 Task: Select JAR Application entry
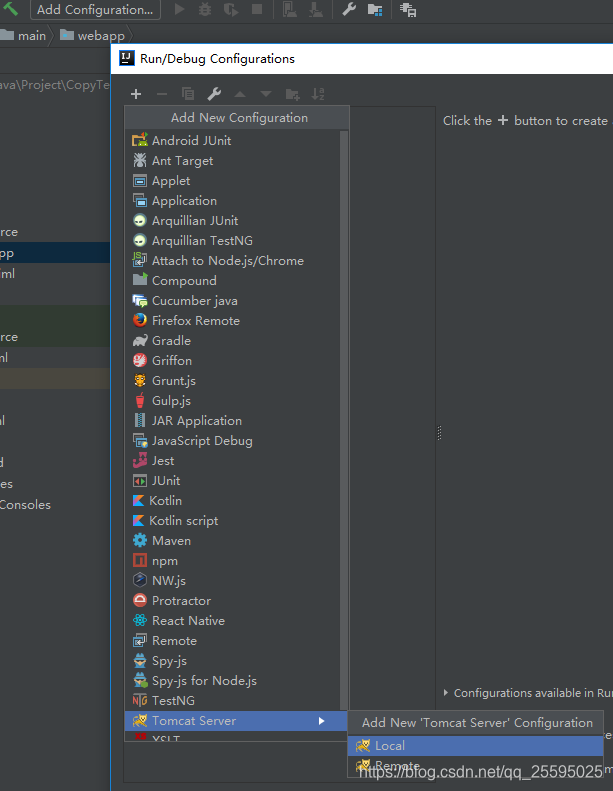(236, 421)
